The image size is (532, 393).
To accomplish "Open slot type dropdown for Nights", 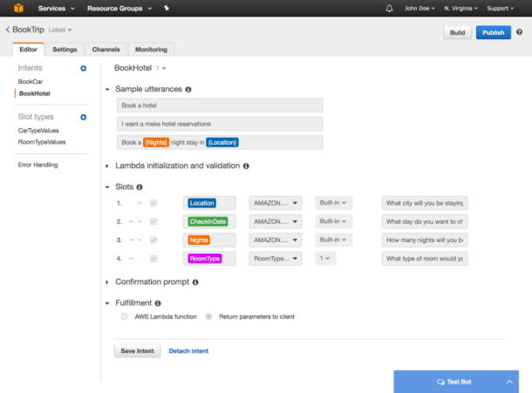I will click(276, 241).
